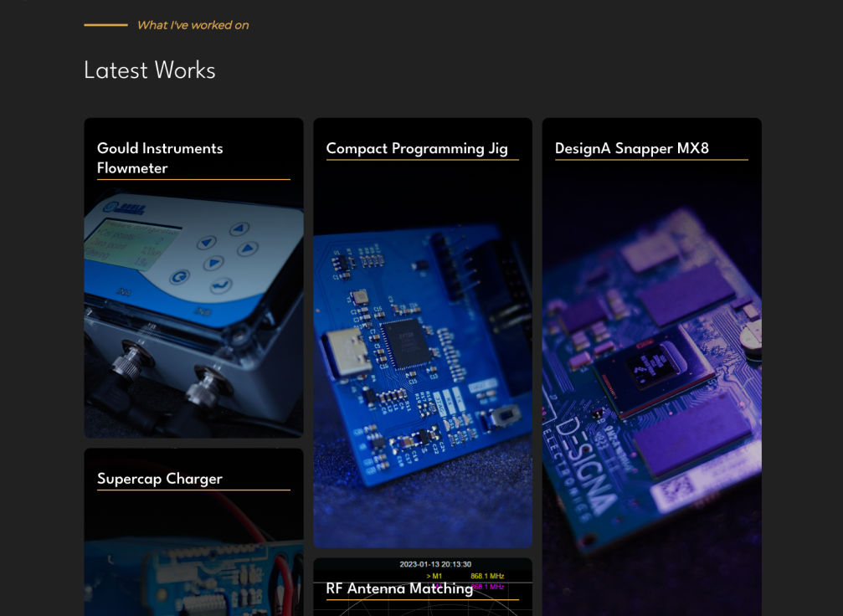Click the '2023-01-13 20:13:30' timestamp text
Image resolution: width=843 pixels, height=616 pixels.
pyautogui.click(x=435, y=564)
